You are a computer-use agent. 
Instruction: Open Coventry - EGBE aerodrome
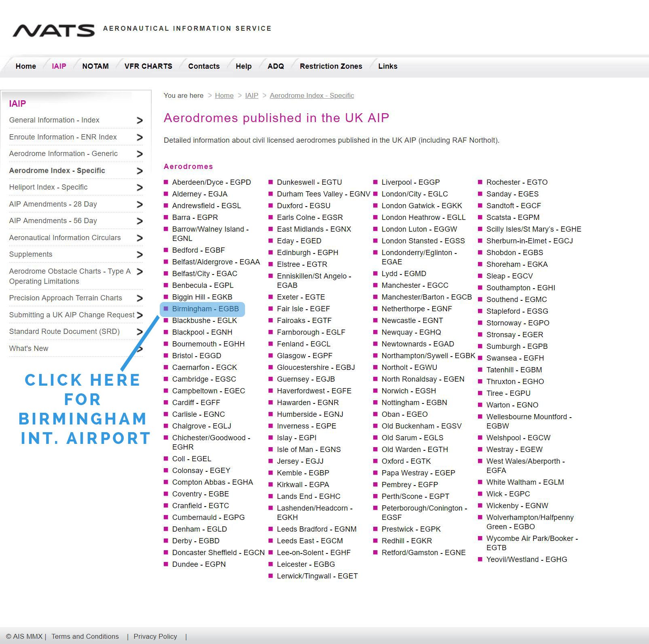tap(201, 494)
